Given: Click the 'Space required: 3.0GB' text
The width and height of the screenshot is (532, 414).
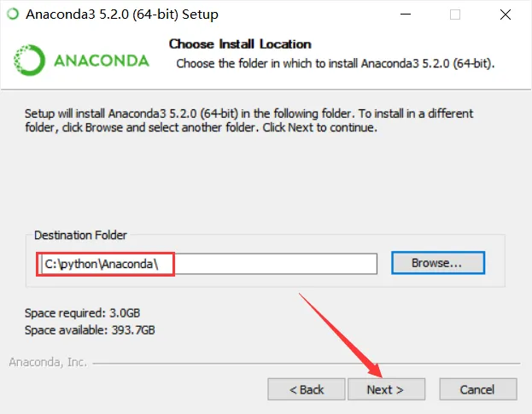Looking at the screenshot, I should tap(83, 313).
